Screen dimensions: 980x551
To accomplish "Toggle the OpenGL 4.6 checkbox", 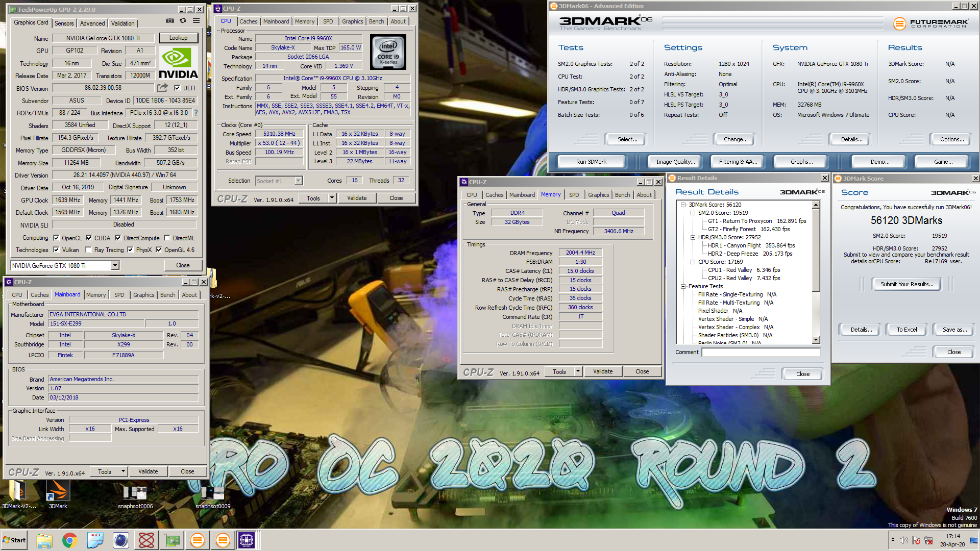I will pyautogui.click(x=159, y=249).
